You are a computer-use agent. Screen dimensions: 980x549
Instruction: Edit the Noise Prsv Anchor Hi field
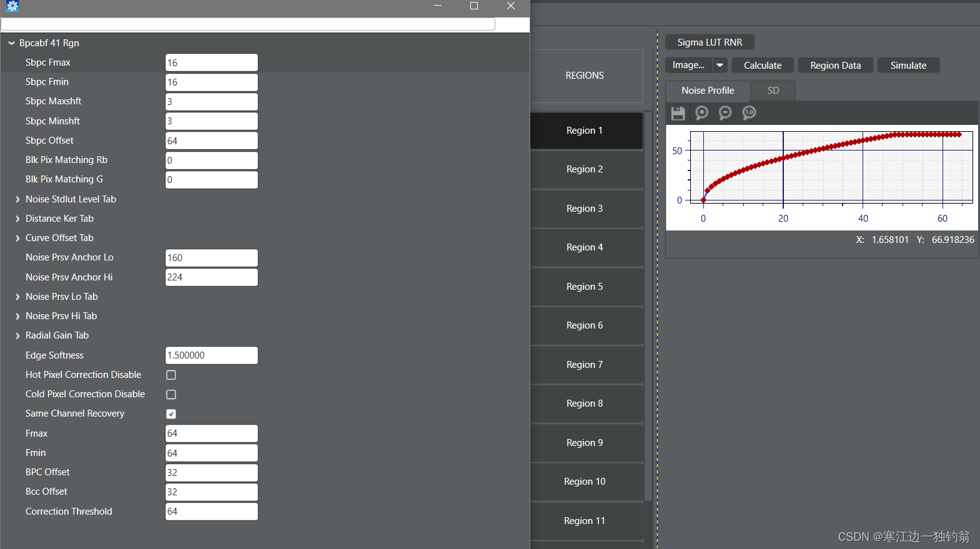[x=212, y=277]
